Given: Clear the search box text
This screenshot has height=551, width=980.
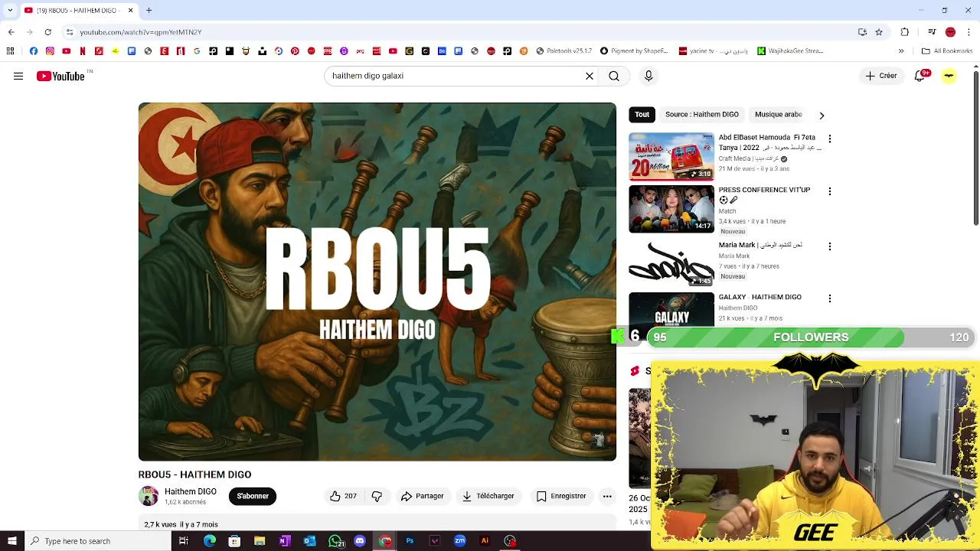Looking at the screenshot, I should [x=590, y=76].
